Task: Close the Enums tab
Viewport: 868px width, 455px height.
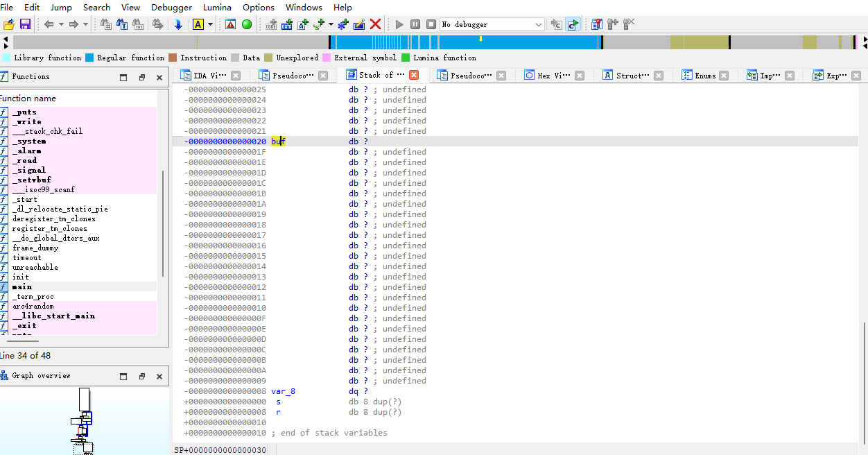Action: [724, 76]
